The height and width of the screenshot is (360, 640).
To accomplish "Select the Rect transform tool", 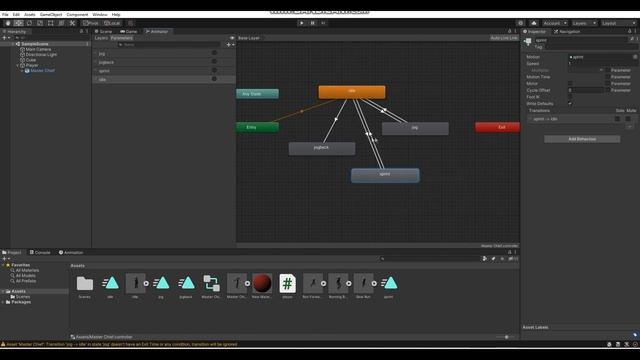I will (51, 23).
